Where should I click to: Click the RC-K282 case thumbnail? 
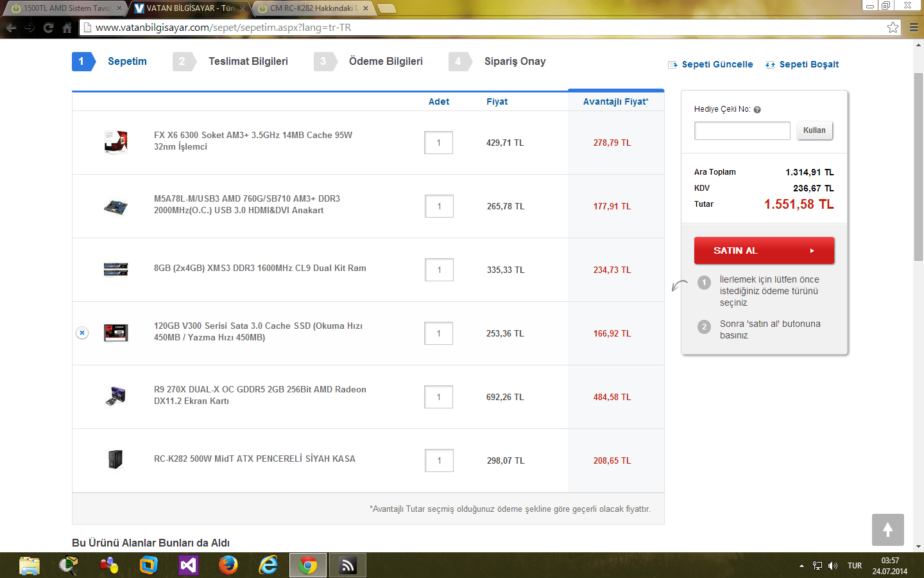116,459
